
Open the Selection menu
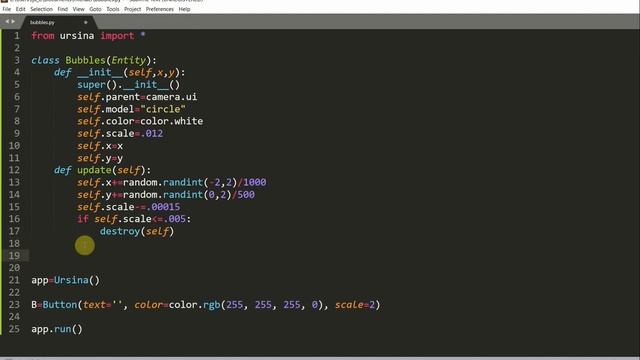42,9
